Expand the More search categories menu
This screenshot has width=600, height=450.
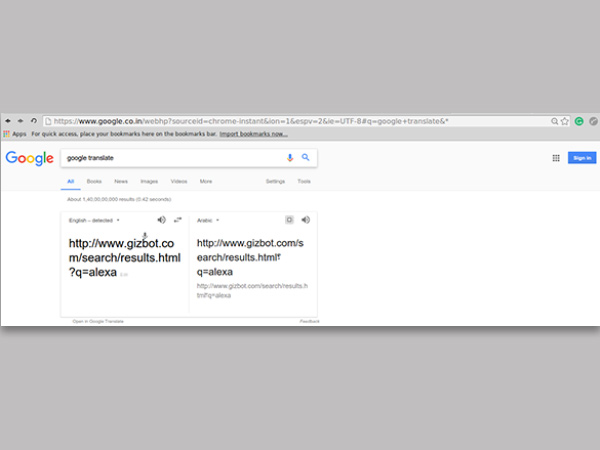pos(205,181)
